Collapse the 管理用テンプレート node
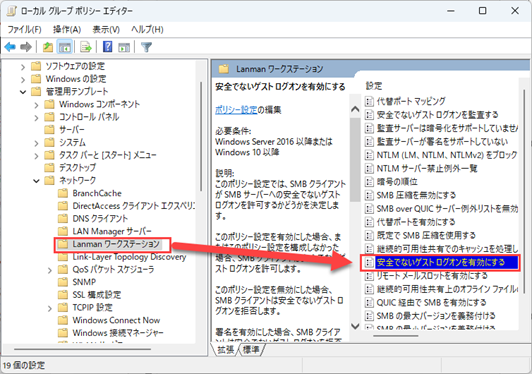Image resolution: width=532 pixels, height=374 pixels. tap(23, 92)
